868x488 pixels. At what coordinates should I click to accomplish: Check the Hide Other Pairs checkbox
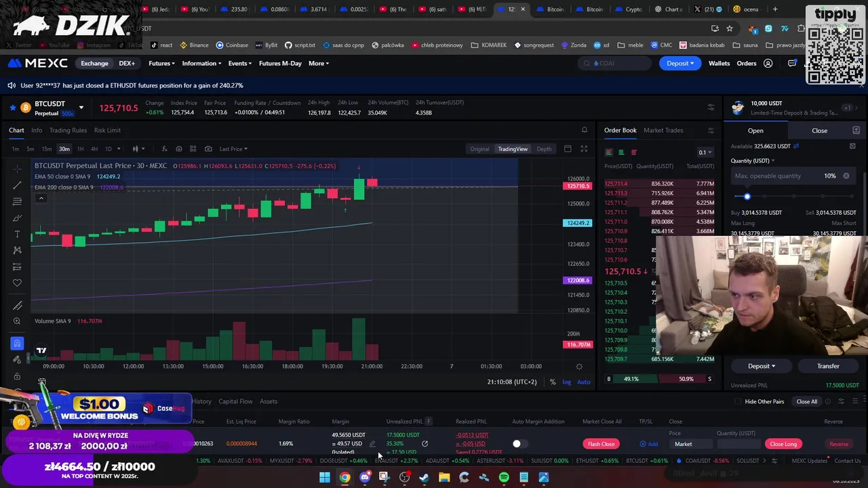pyautogui.click(x=738, y=402)
